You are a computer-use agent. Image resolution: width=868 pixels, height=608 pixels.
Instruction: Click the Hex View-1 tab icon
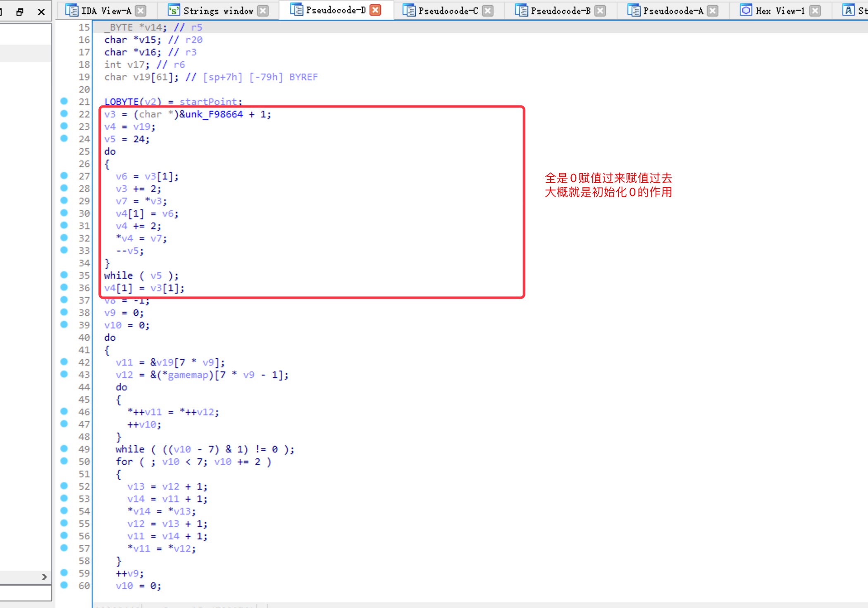746,10
